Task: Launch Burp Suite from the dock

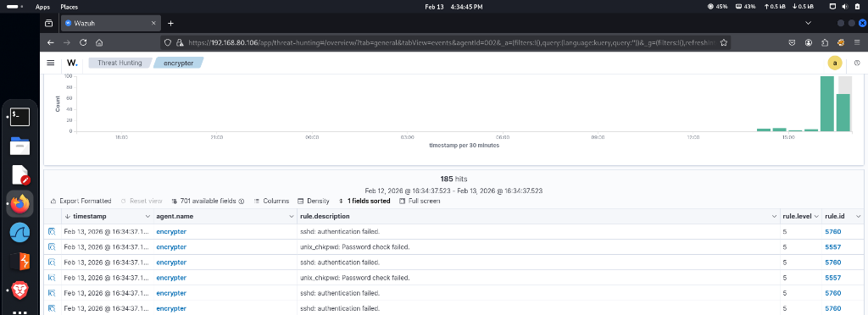Action: (x=20, y=262)
